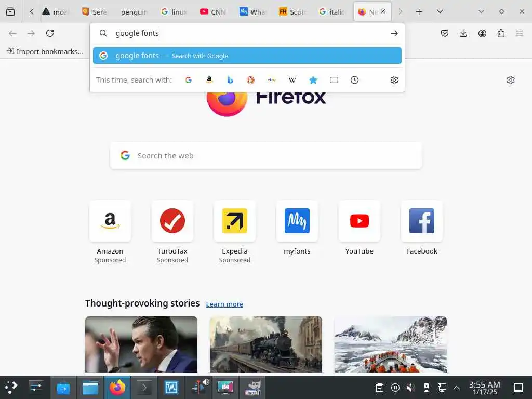
Task: Switch to the CNN YouTube tab
Action: [213, 12]
